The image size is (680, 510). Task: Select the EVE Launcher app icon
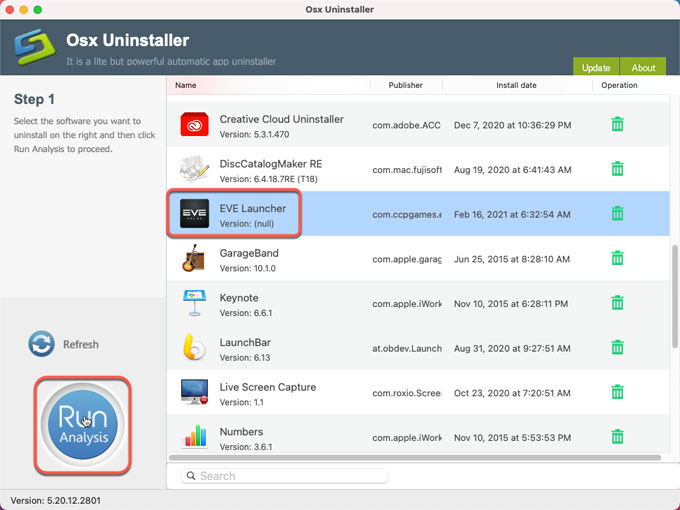pos(194,213)
